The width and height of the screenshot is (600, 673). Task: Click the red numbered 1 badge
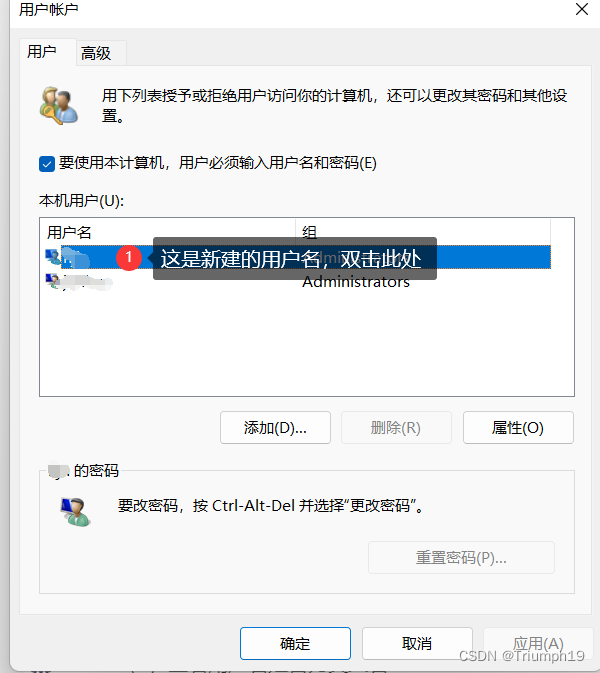click(129, 258)
